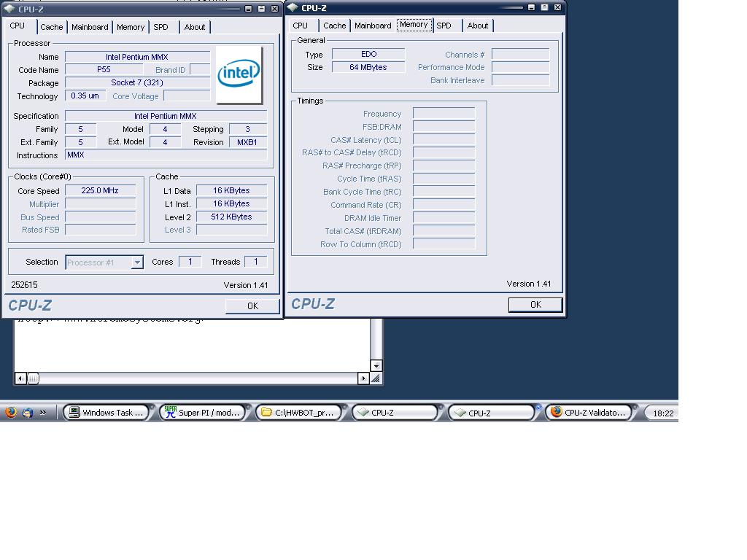Switch to Super PI taskbar button
Viewport: 747px width, 560px height.
[202, 413]
